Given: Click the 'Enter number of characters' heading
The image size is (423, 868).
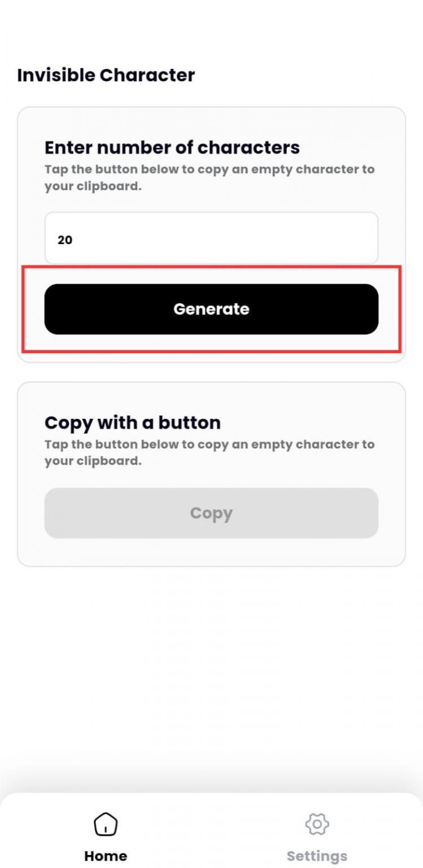Looking at the screenshot, I should coord(172,147).
